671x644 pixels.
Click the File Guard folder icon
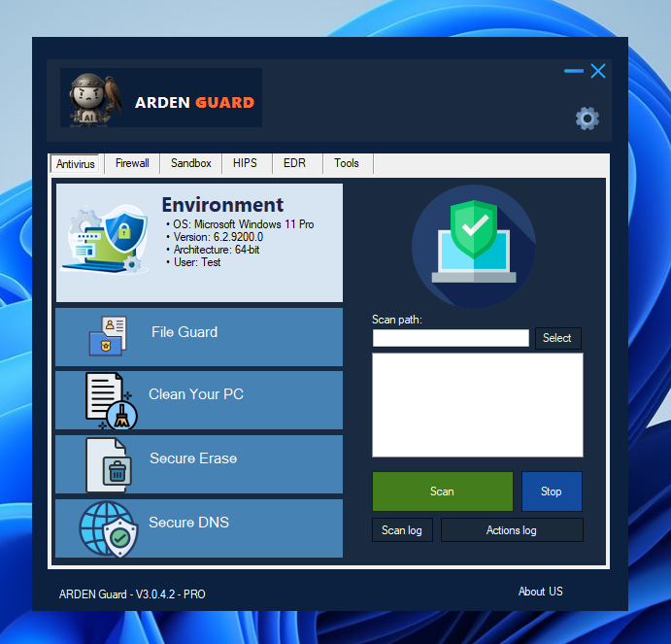pyautogui.click(x=108, y=336)
